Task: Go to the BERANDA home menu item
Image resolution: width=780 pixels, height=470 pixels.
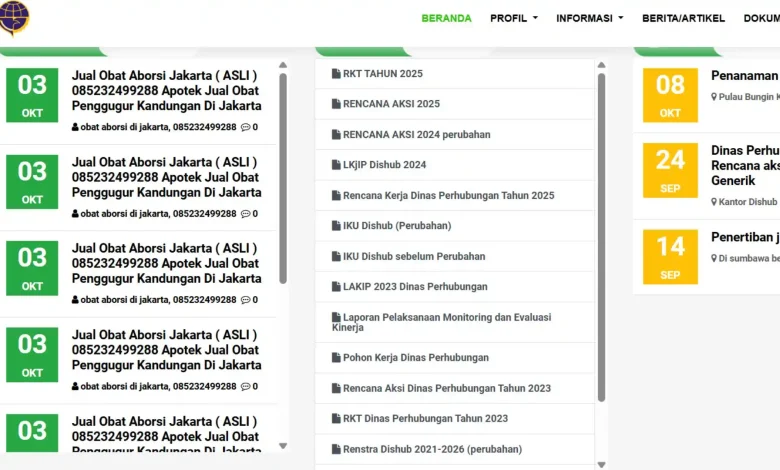Action: tap(446, 18)
